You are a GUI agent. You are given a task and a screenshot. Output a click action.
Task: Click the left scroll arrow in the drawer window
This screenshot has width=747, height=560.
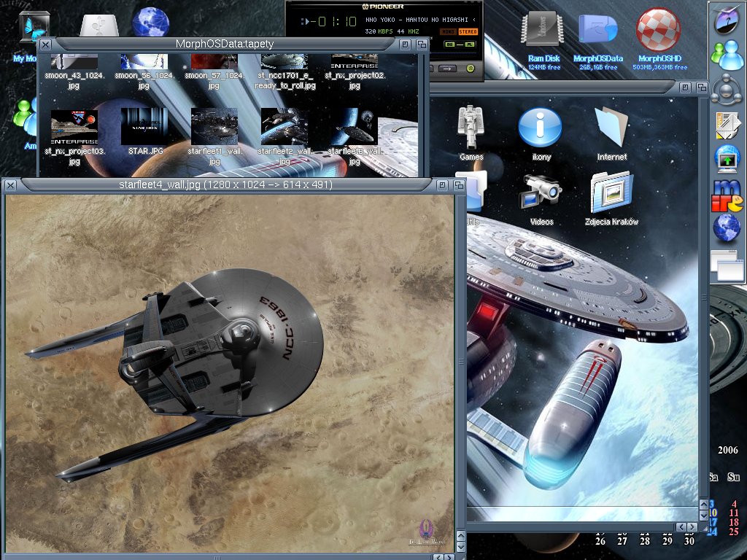point(681,526)
